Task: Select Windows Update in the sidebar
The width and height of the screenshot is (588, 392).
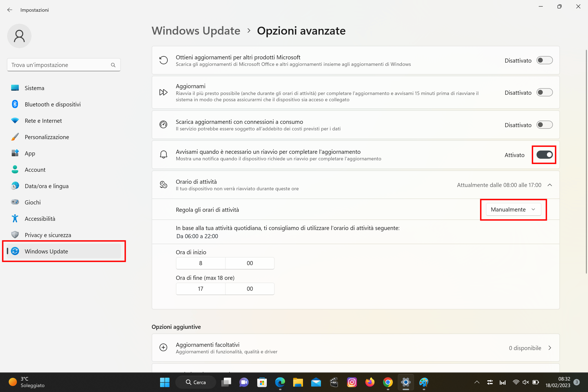Action: pos(46,251)
